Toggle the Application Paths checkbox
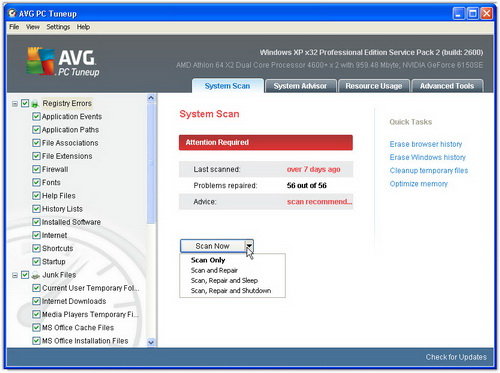500x373 pixels. pyautogui.click(x=36, y=130)
